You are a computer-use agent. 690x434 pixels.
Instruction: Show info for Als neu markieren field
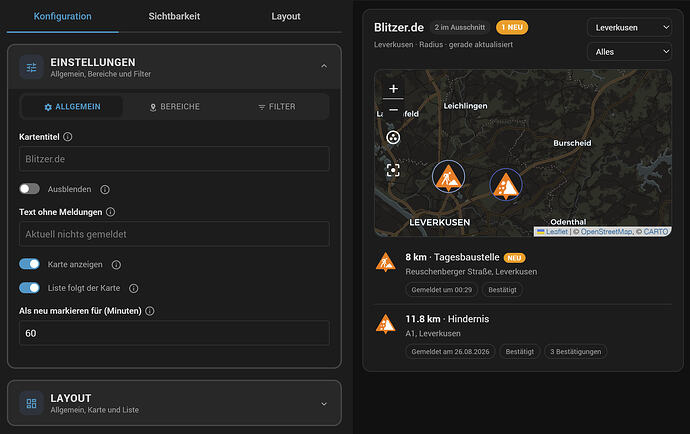pyautogui.click(x=150, y=311)
